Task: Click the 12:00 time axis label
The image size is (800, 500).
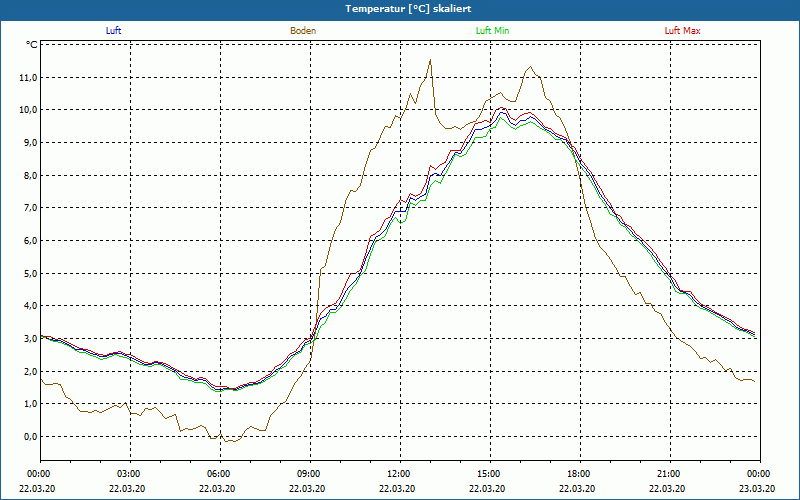Action: pyautogui.click(x=398, y=474)
